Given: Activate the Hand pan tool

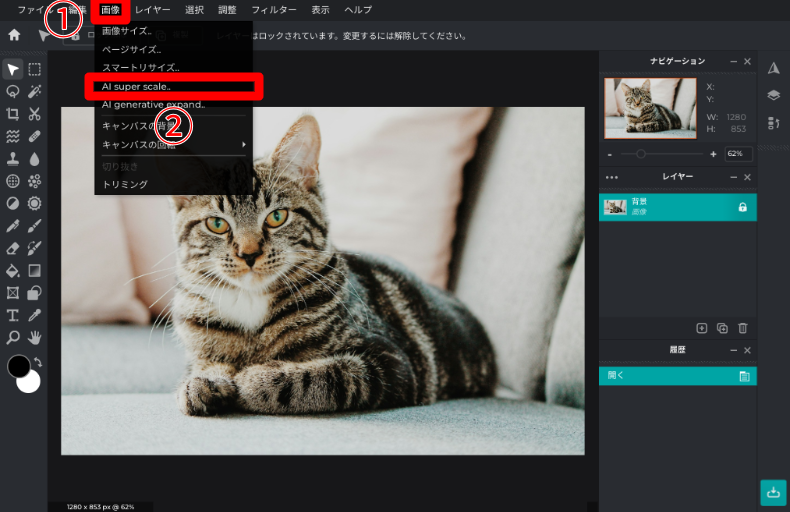Looking at the screenshot, I should [x=35, y=337].
